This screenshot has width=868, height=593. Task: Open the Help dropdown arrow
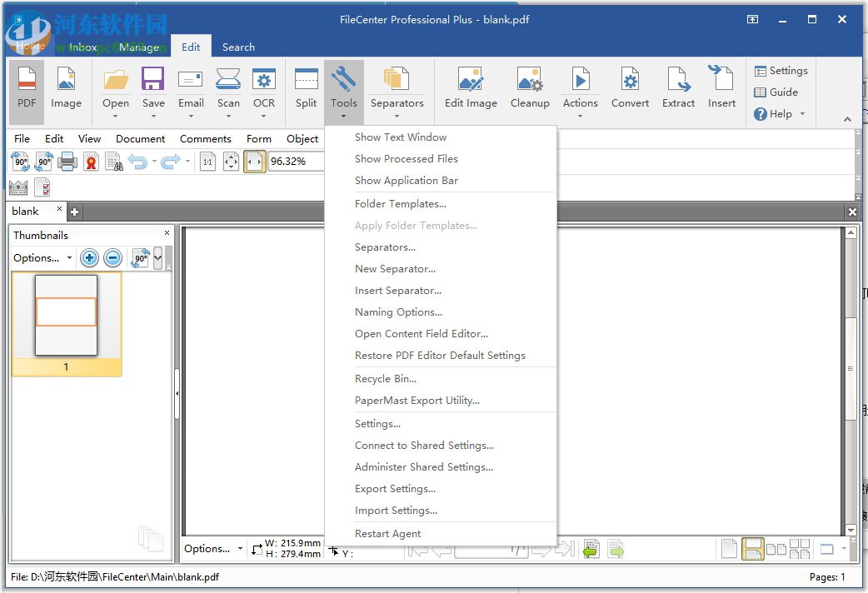point(803,114)
